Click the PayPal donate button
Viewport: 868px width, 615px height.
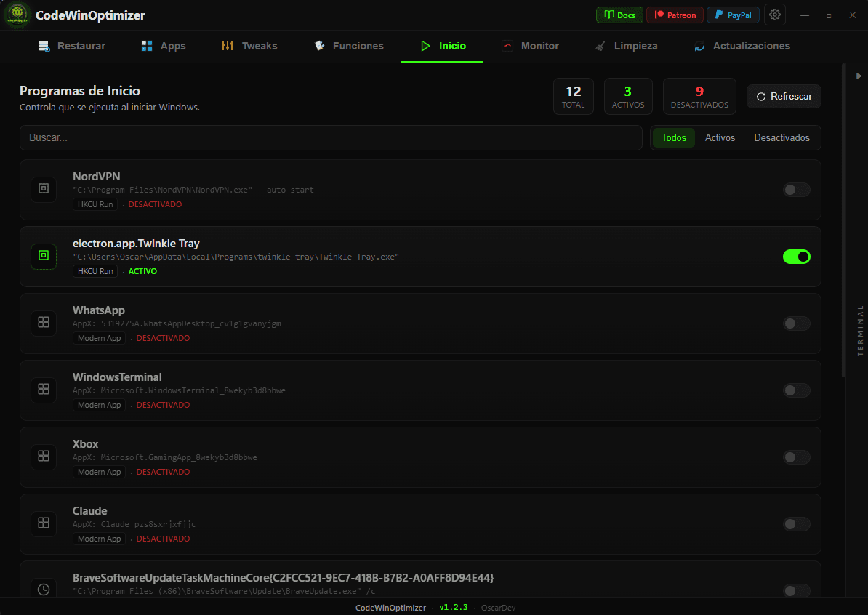733,15
